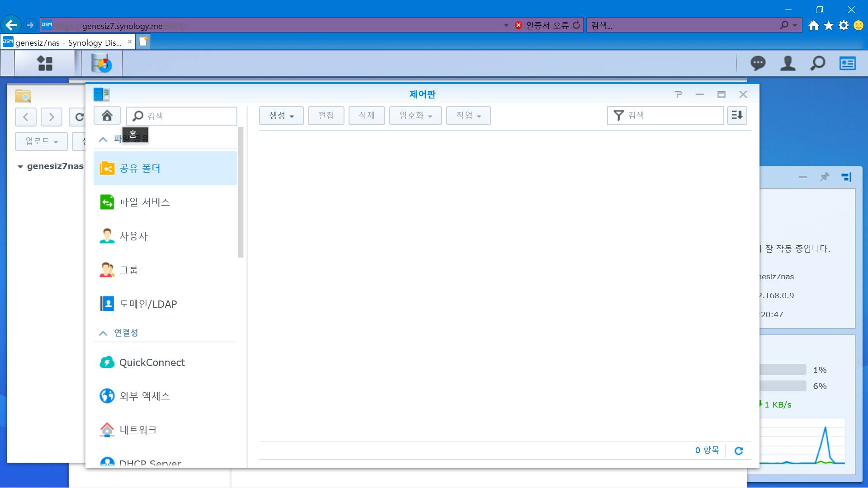This screenshot has width=868, height=488.
Task: Refresh the shared folder list
Action: click(x=739, y=450)
